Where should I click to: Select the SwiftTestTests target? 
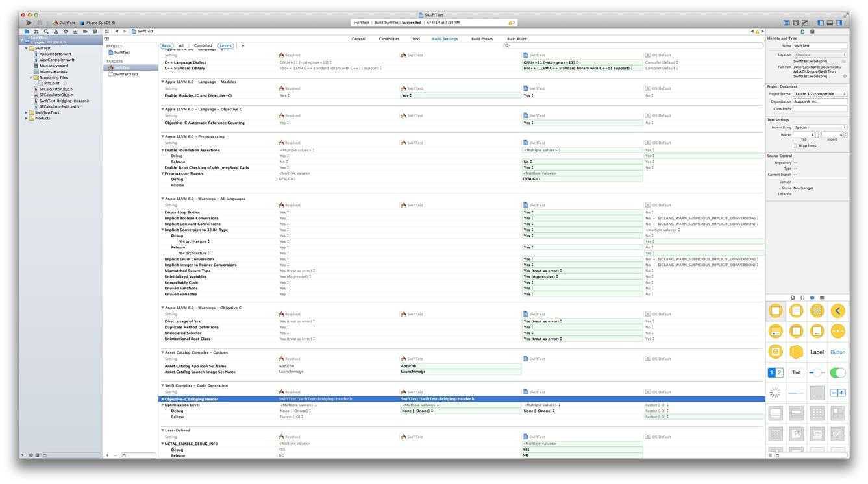123,74
